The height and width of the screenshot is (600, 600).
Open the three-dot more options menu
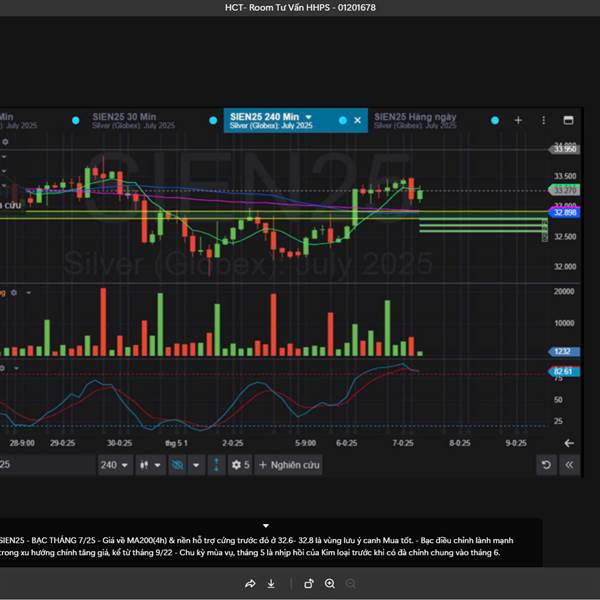click(x=543, y=121)
